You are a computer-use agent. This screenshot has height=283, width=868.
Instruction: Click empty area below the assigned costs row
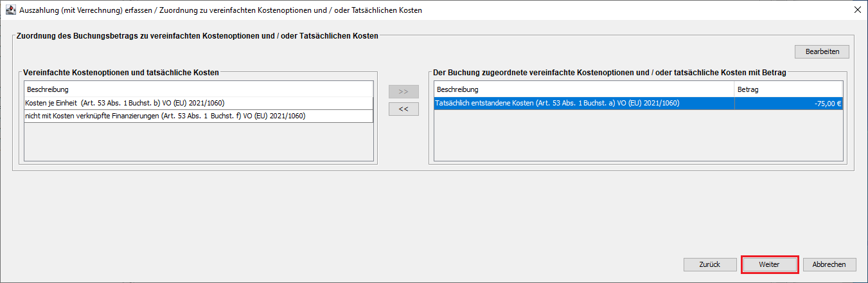click(x=637, y=135)
